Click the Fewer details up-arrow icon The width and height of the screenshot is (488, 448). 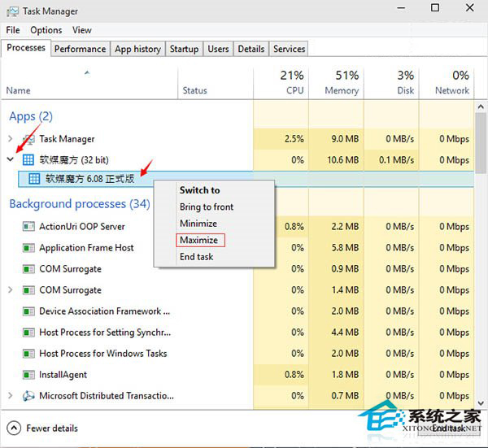click(14, 428)
